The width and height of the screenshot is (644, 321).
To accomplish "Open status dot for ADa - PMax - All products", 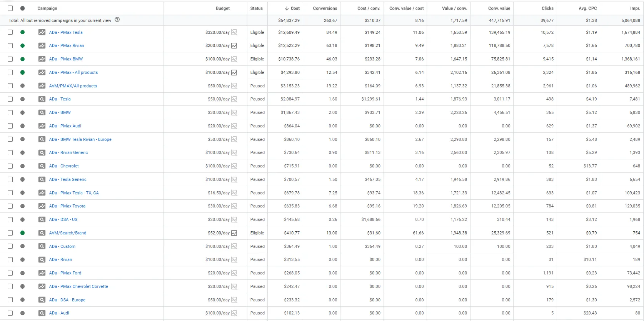I will [23, 72].
